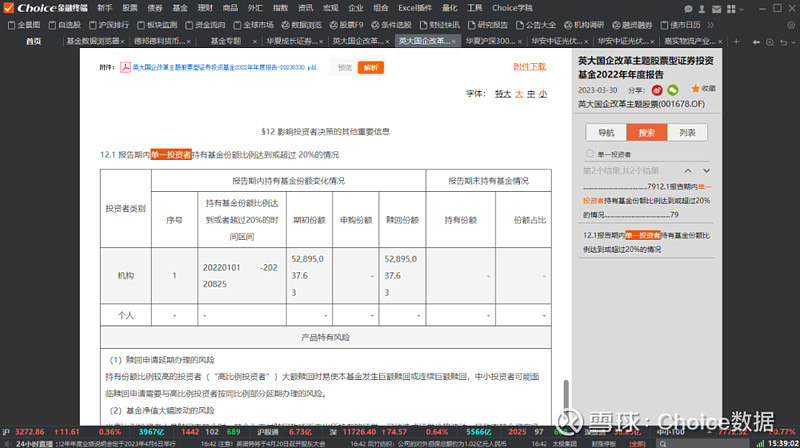The height and width of the screenshot is (448, 800).
Task: Open the Choice学院 menu
Action: (x=512, y=8)
